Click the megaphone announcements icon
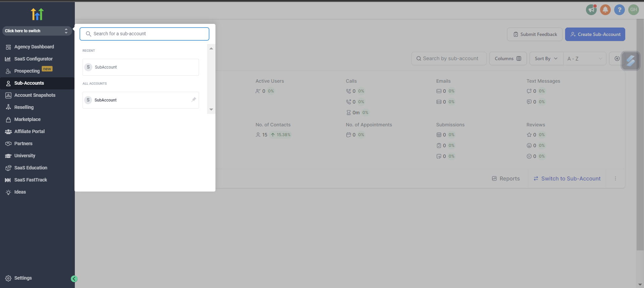644x288 pixels. pyautogui.click(x=591, y=10)
